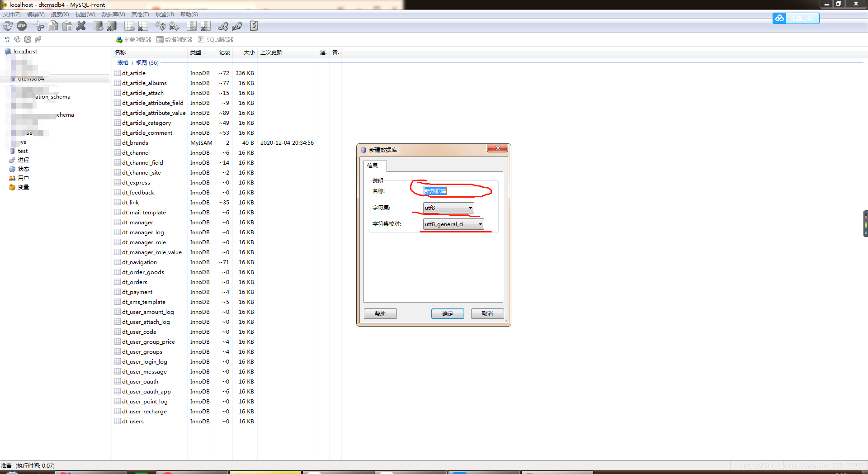
Task: Click the blue cloud widget icon
Action: [779, 18]
